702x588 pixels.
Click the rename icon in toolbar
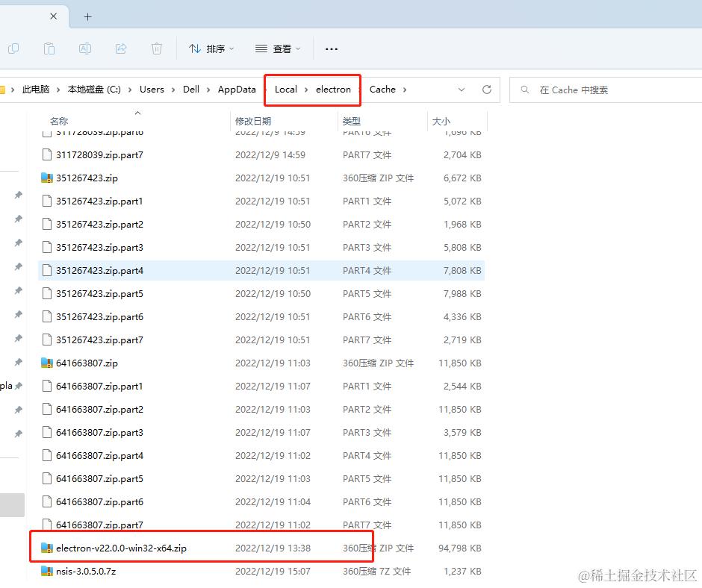click(85, 49)
